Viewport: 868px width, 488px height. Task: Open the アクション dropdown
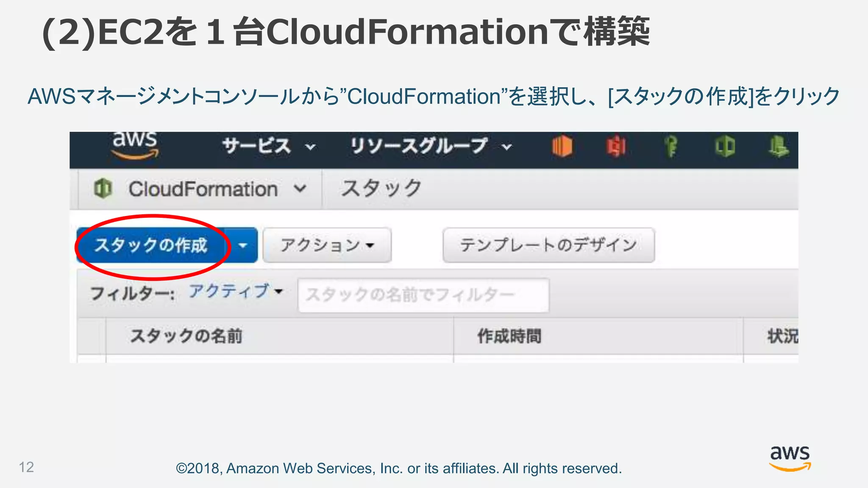click(x=327, y=245)
